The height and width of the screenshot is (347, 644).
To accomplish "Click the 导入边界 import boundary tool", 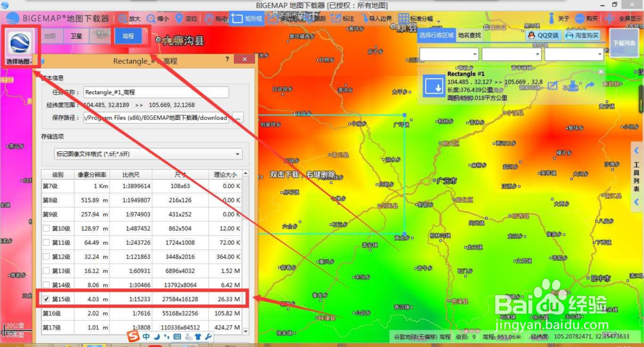I will (x=376, y=19).
